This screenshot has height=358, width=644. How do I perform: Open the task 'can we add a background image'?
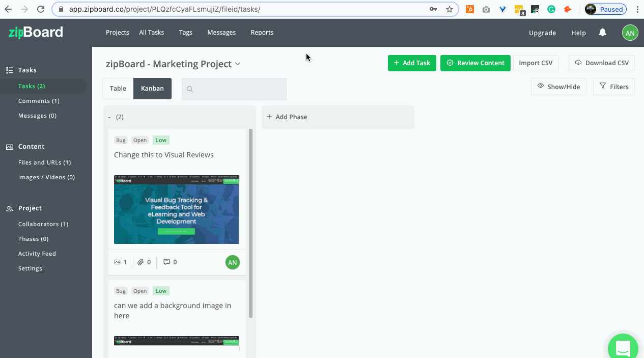173,311
